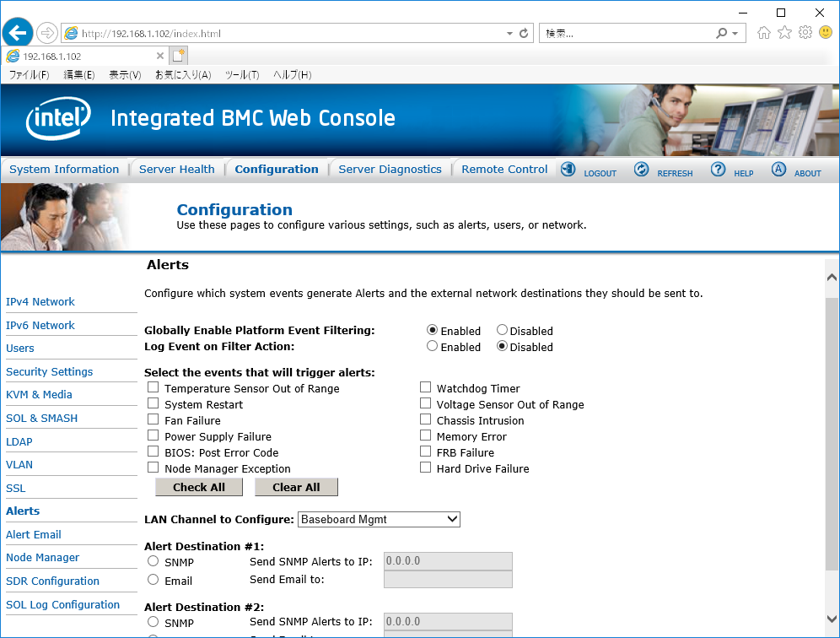Open the 表示(V) menu
This screenshot has width=840, height=638.
[x=125, y=75]
